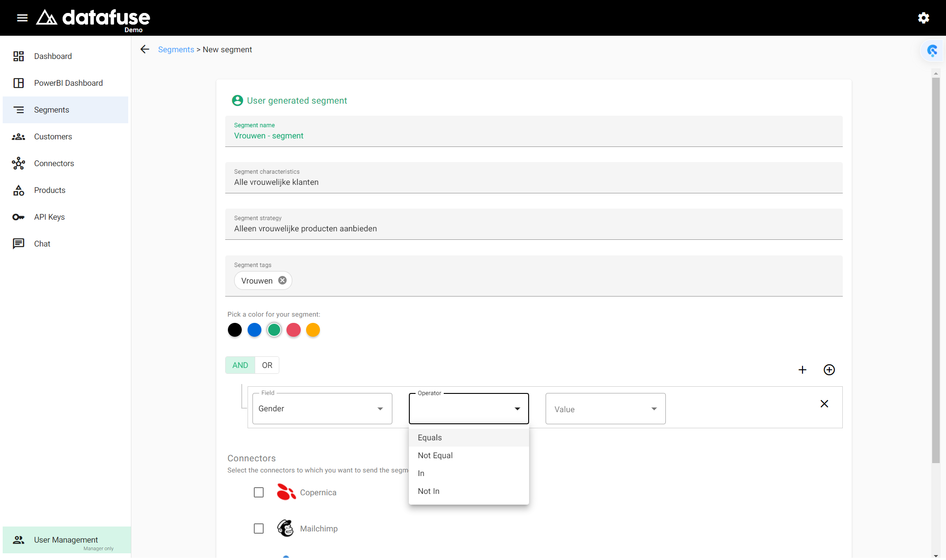Choose the Not Equal operator
The width and height of the screenshot is (946, 560).
pos(469,456)
